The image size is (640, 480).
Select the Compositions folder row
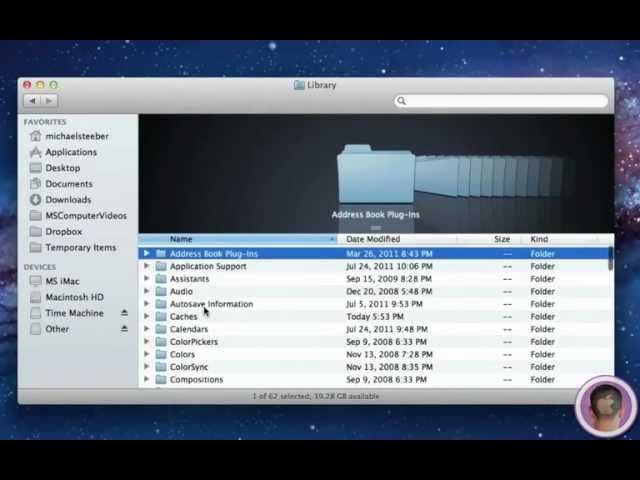click(196, 380)
